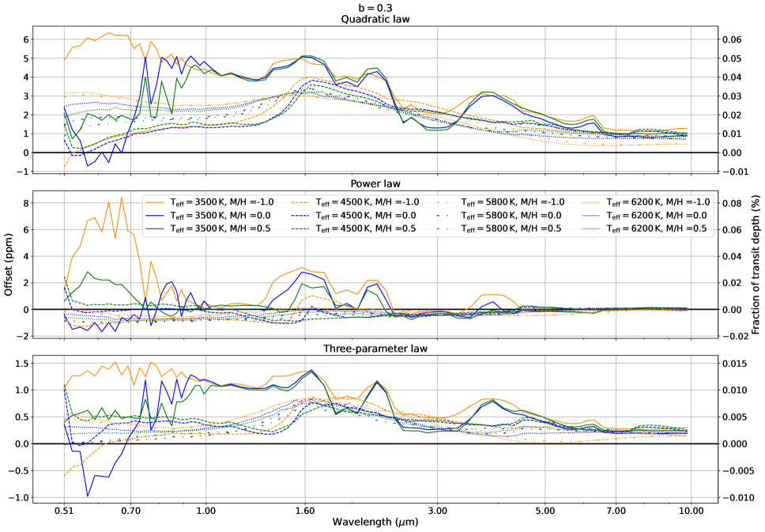Select the 'Wavelength (μm)' x-axis label
765x532 pixels.
(375, 522)
